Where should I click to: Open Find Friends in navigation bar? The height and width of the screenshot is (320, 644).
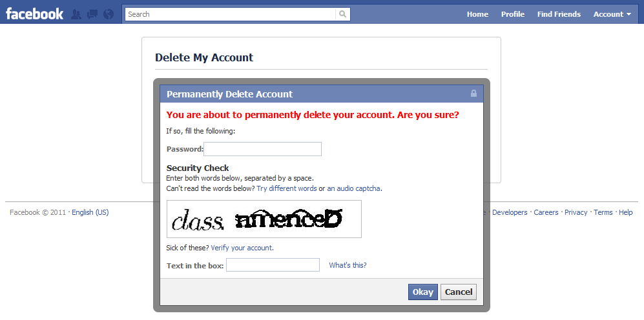click(x=559, y=14)
